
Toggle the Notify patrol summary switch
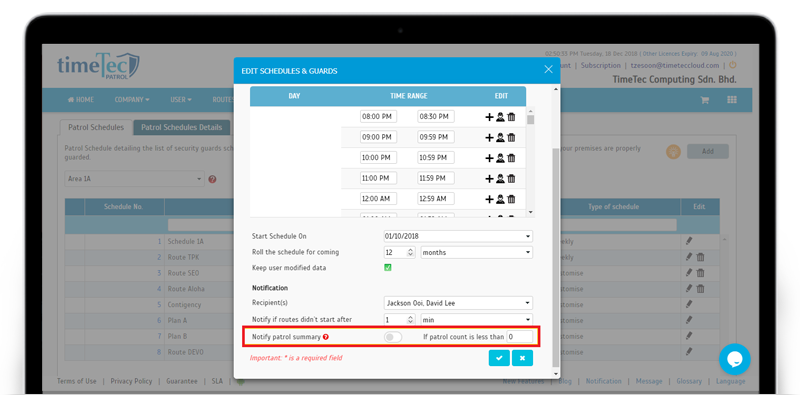point(393,337)
